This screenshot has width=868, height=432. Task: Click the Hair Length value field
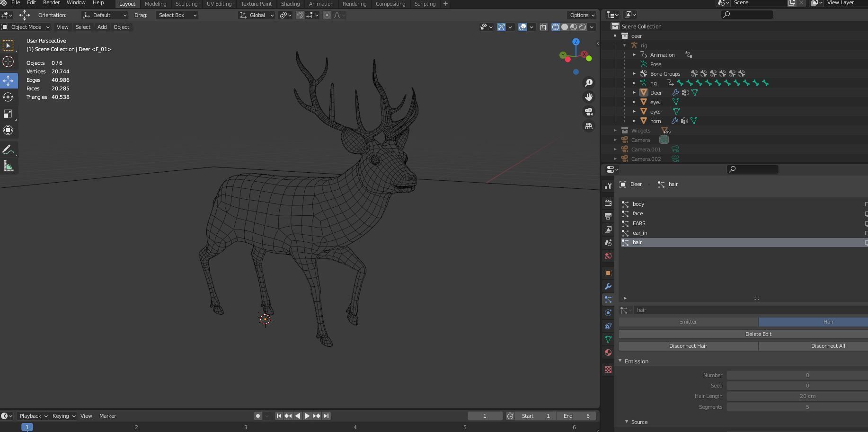797,396
